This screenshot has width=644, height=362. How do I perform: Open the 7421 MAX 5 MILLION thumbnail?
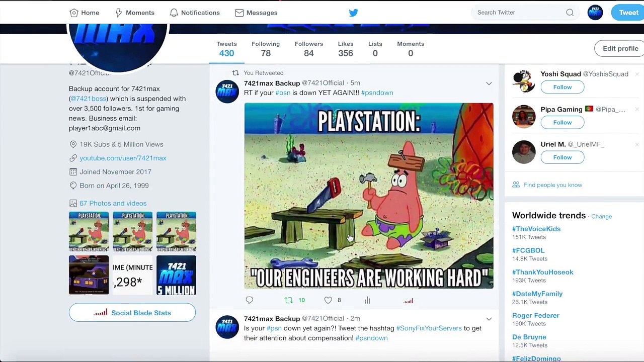pyautogui.click(x=176, y=275)
